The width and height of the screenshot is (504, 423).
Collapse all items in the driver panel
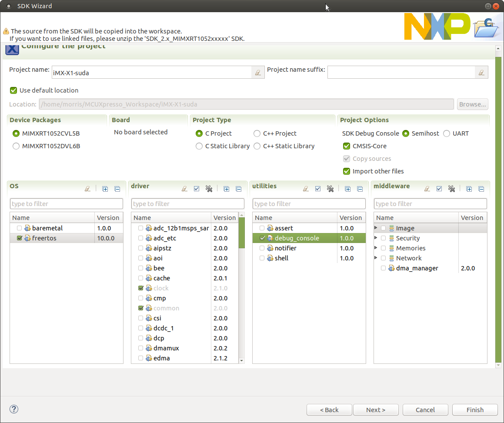[x=238, y=189]
